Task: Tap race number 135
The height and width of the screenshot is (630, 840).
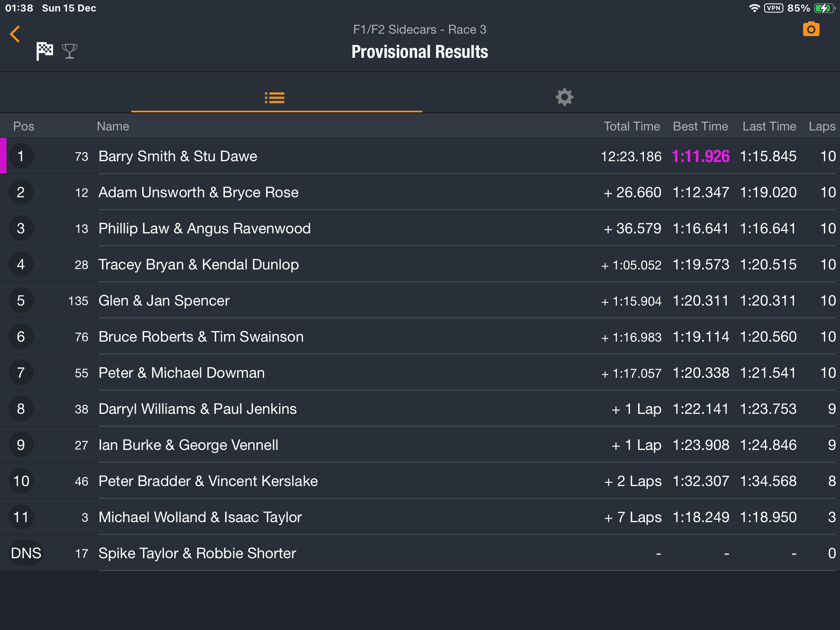Action: (x=78, y=301)
